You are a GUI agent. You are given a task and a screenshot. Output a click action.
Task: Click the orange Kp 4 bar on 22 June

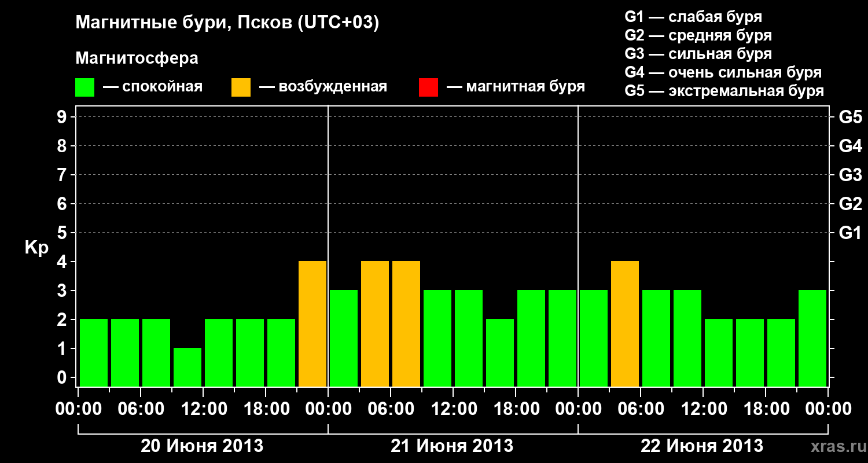[625, 324]
